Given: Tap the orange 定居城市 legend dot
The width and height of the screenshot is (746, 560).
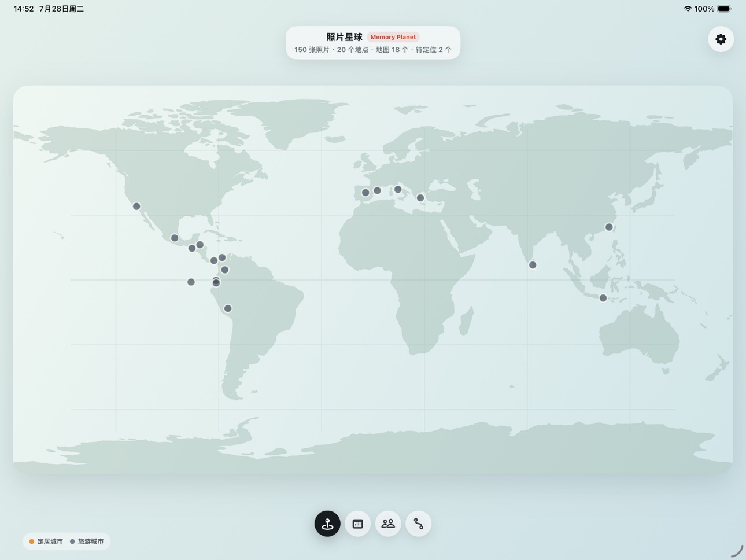Looking at the screenshot, I should 32,541.
